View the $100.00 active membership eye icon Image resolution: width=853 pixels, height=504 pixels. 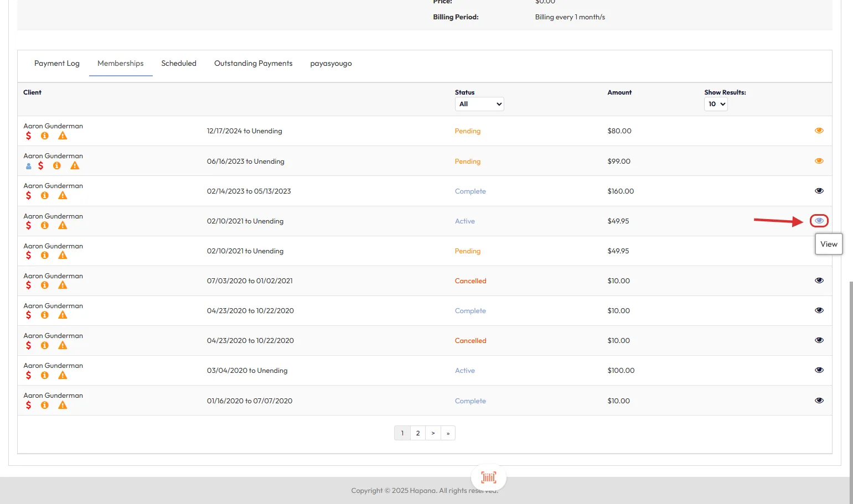pos(819,370)
